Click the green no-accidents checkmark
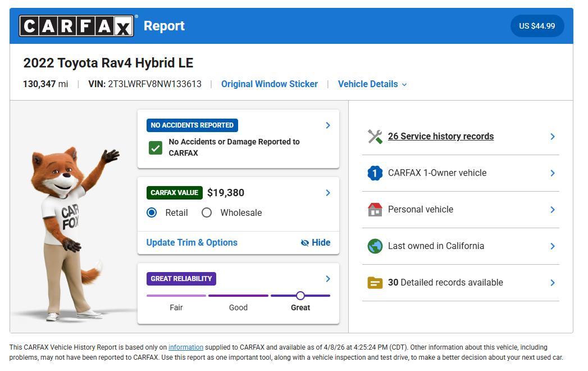 [156, 148]
